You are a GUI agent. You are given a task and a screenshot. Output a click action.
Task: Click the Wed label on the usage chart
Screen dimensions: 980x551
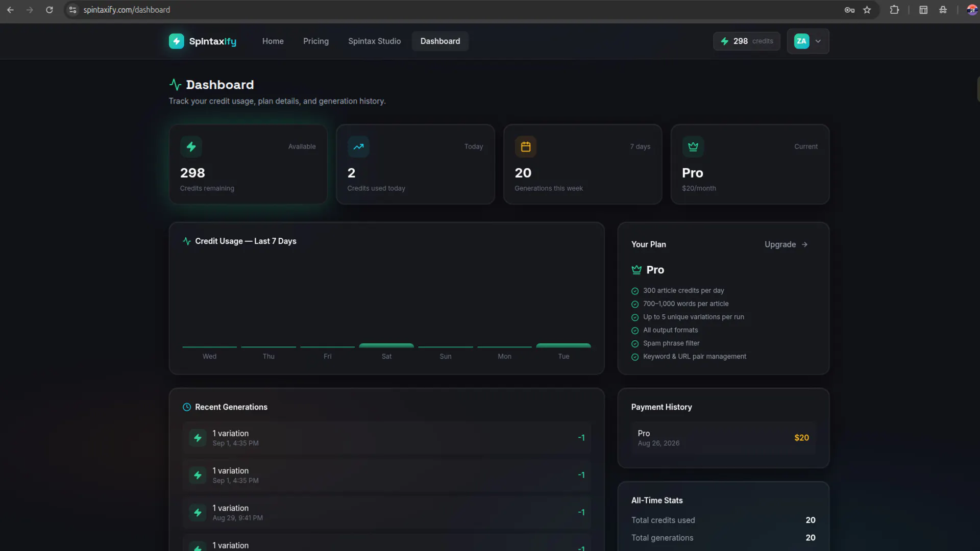[x=209, y=357]
